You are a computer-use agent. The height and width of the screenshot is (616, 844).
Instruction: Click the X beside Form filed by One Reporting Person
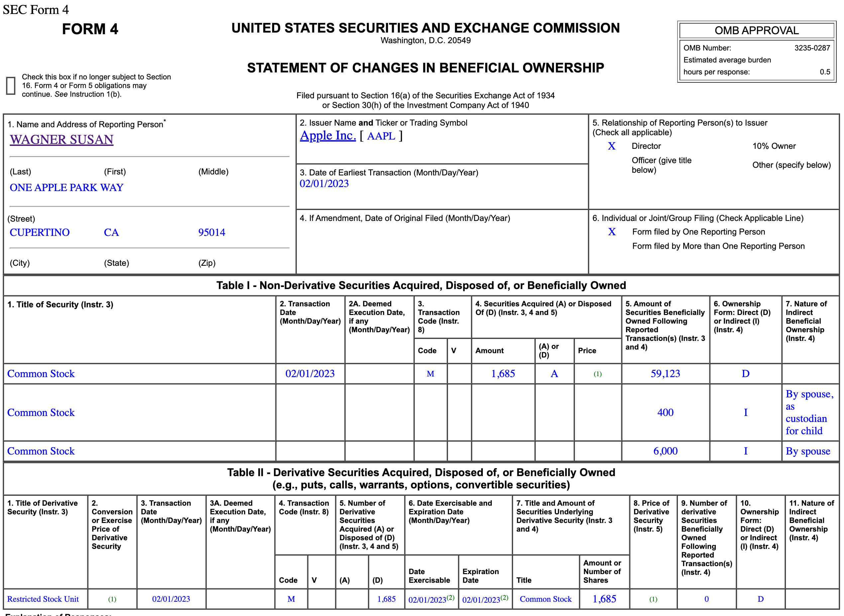612,232
